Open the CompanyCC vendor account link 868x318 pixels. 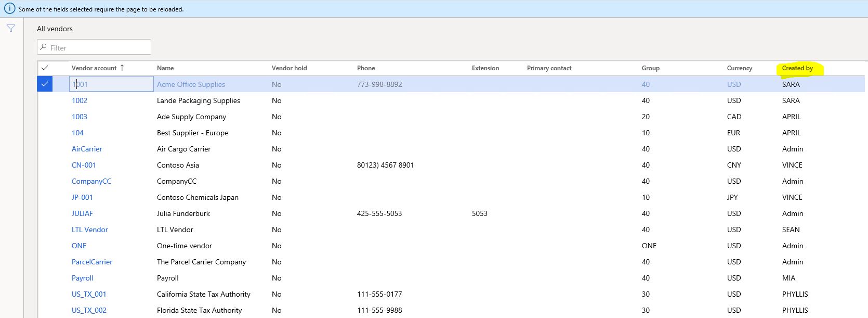click(91, 181)
